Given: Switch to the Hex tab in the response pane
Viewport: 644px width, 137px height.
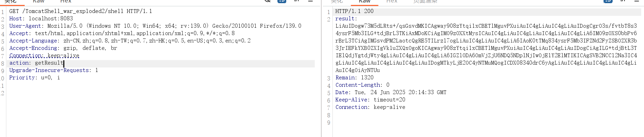Looking at the screenshot, I should 392,1.
